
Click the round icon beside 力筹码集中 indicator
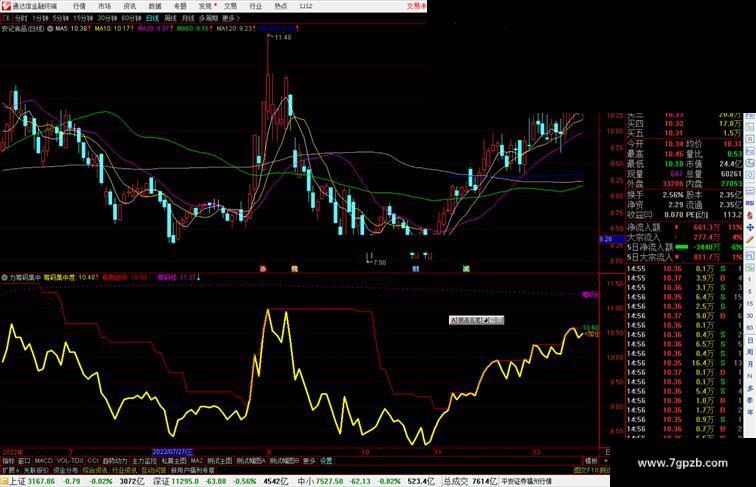4,278
